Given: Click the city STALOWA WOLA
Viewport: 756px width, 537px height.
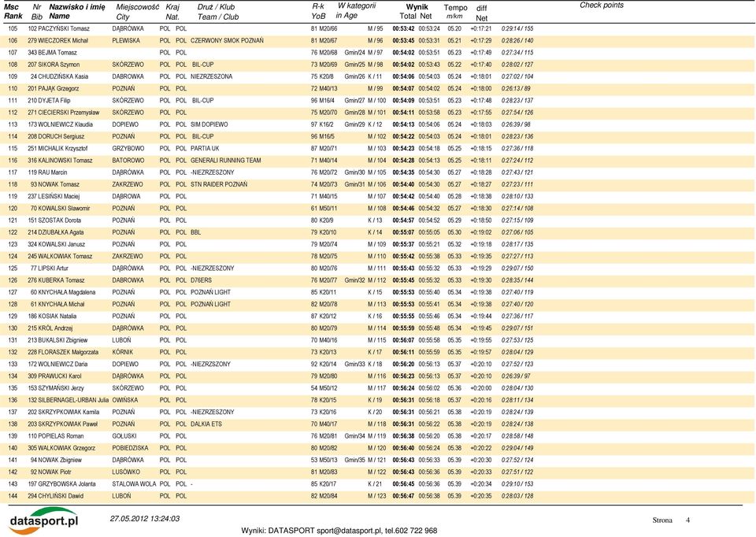Looking at the screenshot, I should [134, 484].
